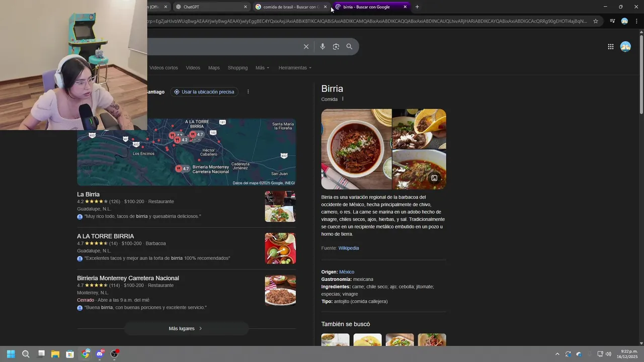The image size is (644, 362).
Task: Open File Explorer from taskbar
Action: tap(55, 354)
